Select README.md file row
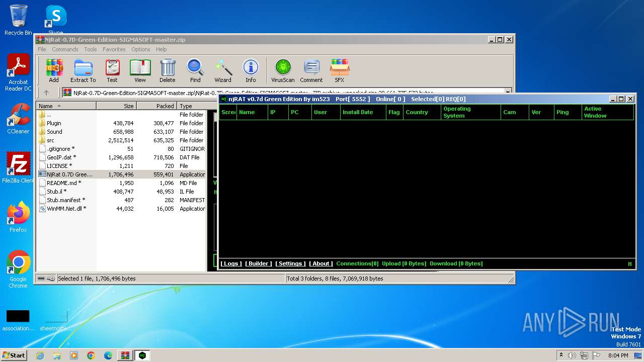This screenshot has height=362, width=644. click(x=121, y=183)
